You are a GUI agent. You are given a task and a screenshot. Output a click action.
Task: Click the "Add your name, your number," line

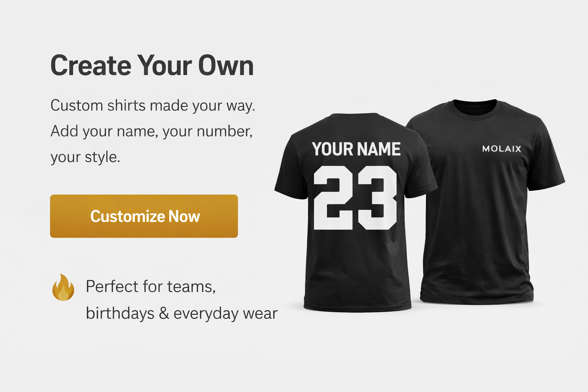pyautogui.click(x=152, y=131)
